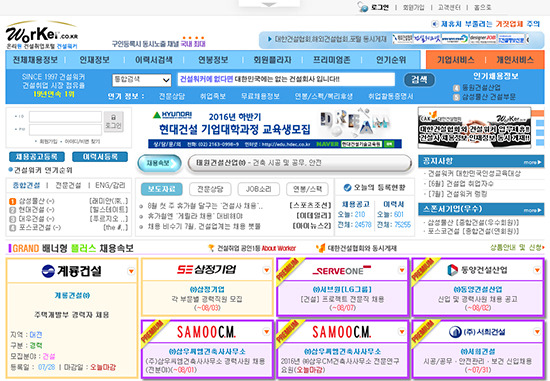
Task: Click icon beside 대한건설협회와 동시게재
Action: tap(321, 248)
